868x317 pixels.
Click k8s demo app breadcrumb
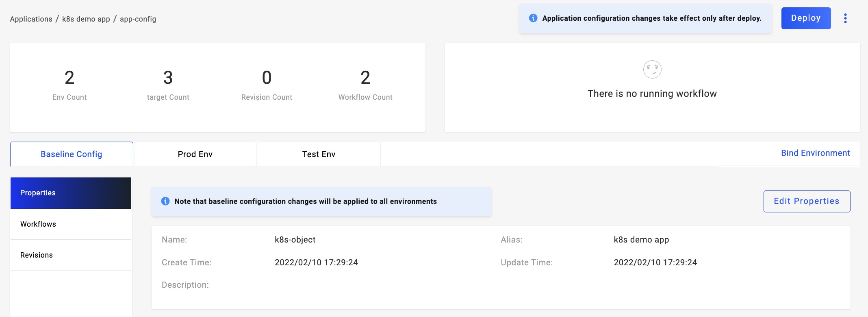pyautogui.click(x=86, y=19)
